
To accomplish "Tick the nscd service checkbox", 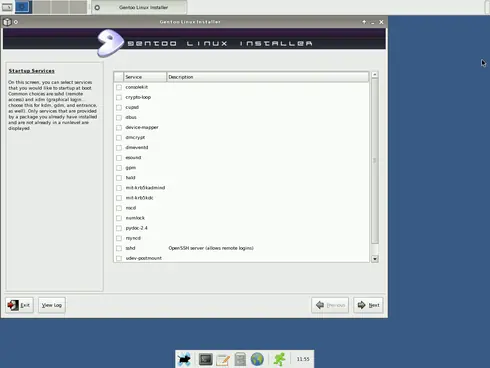I will (119, 208).
